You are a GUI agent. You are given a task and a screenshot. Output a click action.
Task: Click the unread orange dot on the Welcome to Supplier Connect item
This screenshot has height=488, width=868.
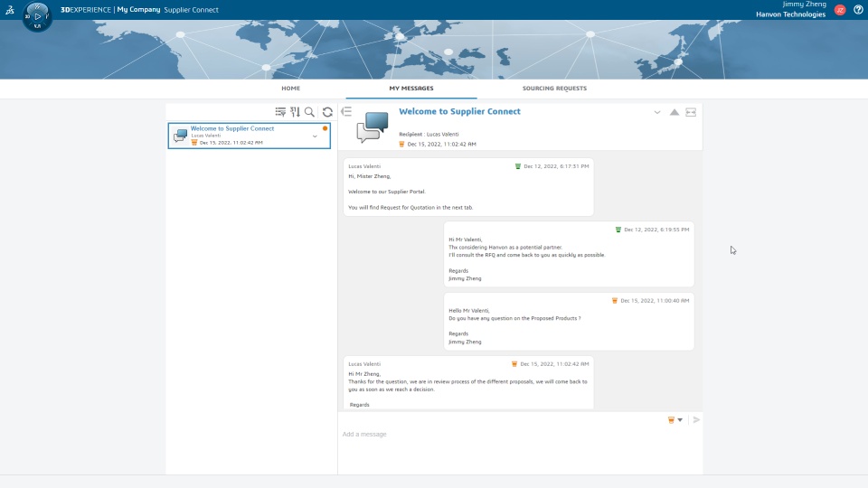click(x=325, y=128)
